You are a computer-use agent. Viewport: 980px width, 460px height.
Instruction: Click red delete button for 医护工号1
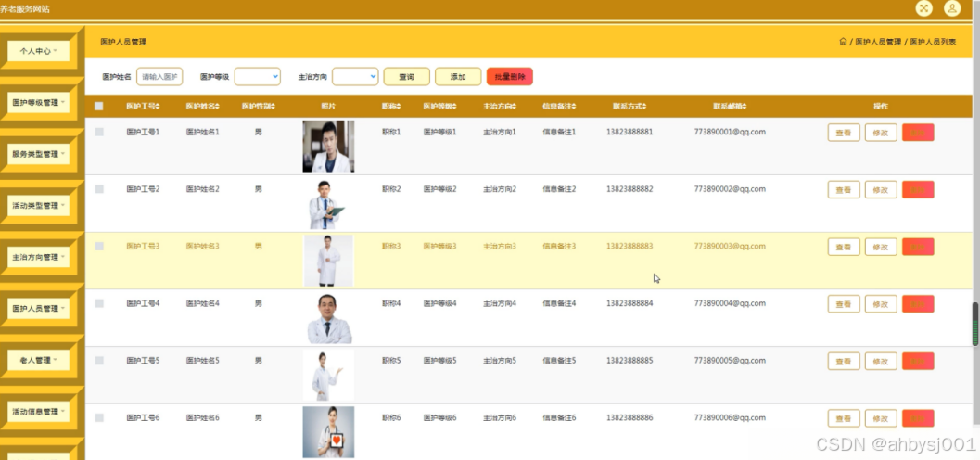point(918,133)
